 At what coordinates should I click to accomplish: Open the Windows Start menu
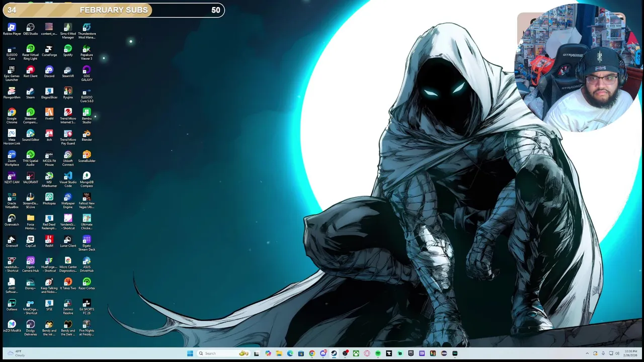(190, 353)
